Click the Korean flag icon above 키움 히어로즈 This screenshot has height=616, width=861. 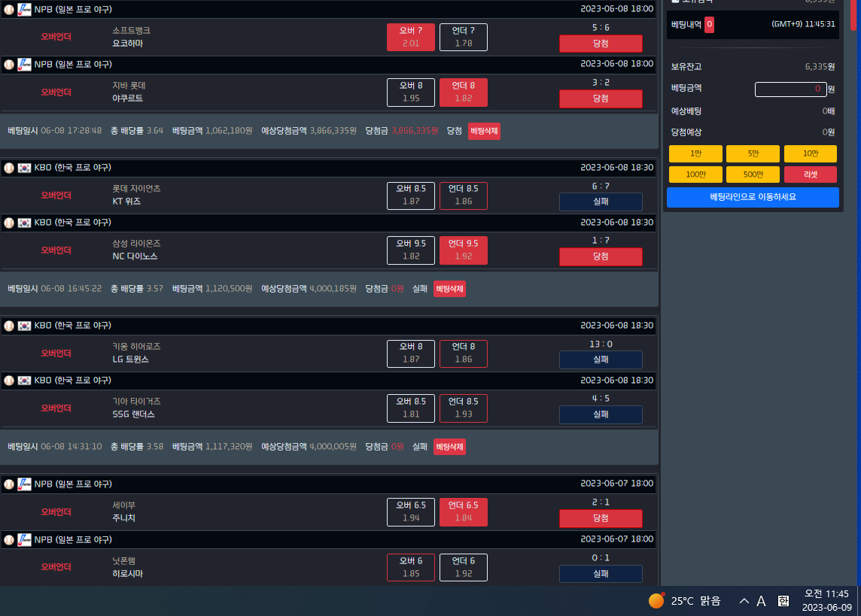tap(24, 326)
